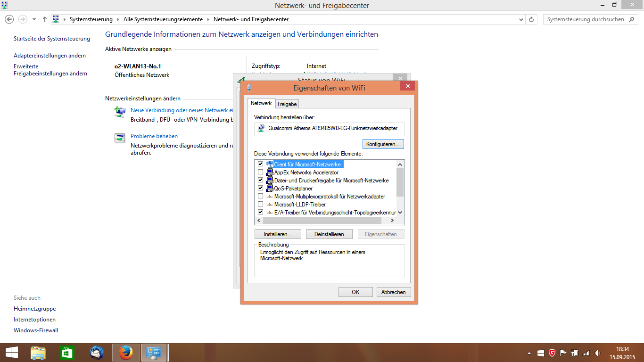Uncheck Client für Microsoft-Netzwerke
This screenshot has width=644, height=362.
pyautogui.click(x=260, y=164)
